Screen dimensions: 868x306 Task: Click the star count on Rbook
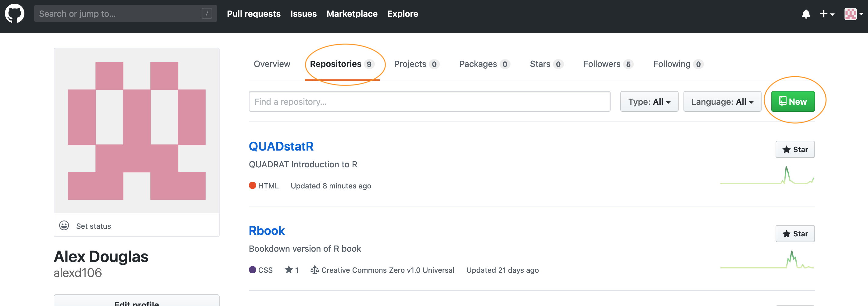coord(292,270)
